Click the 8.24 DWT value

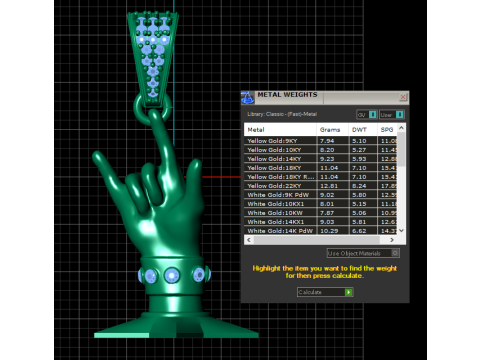tap(359, 186)
